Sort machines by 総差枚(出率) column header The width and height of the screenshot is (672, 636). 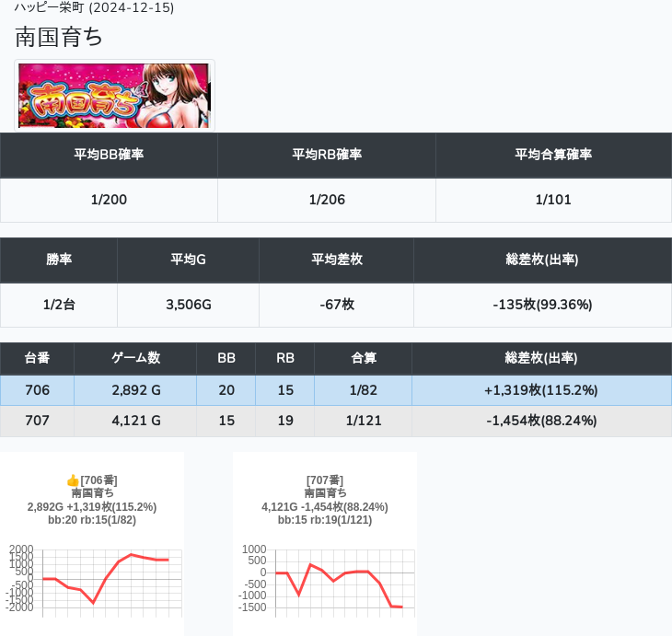pos(541,358)
